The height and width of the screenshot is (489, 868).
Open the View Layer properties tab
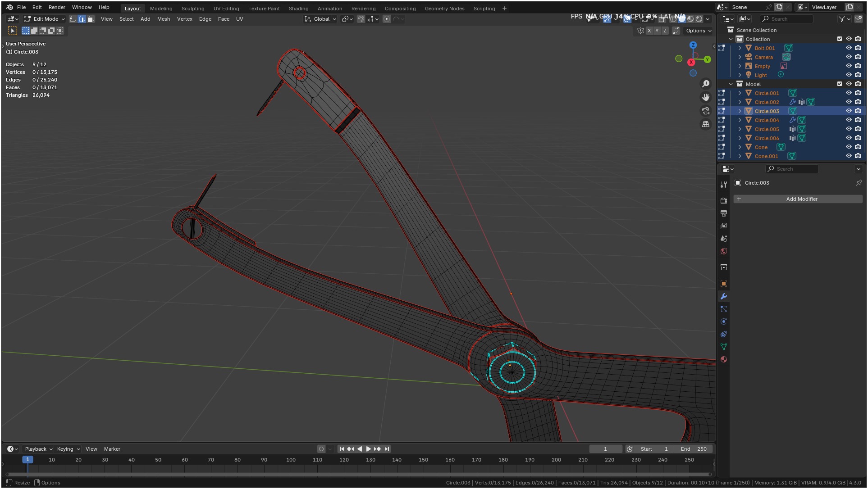pyautogui.click(x=724, y=226)
